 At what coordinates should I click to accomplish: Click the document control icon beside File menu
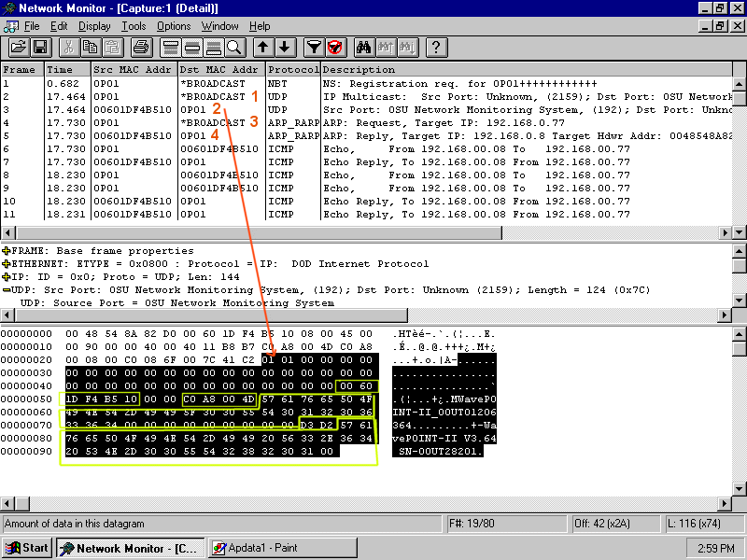[10, 26]
